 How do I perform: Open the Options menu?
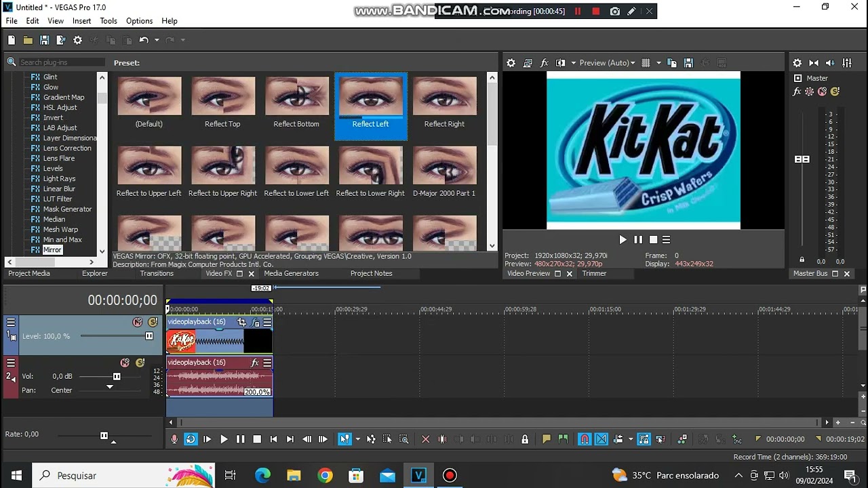point(139,21)
